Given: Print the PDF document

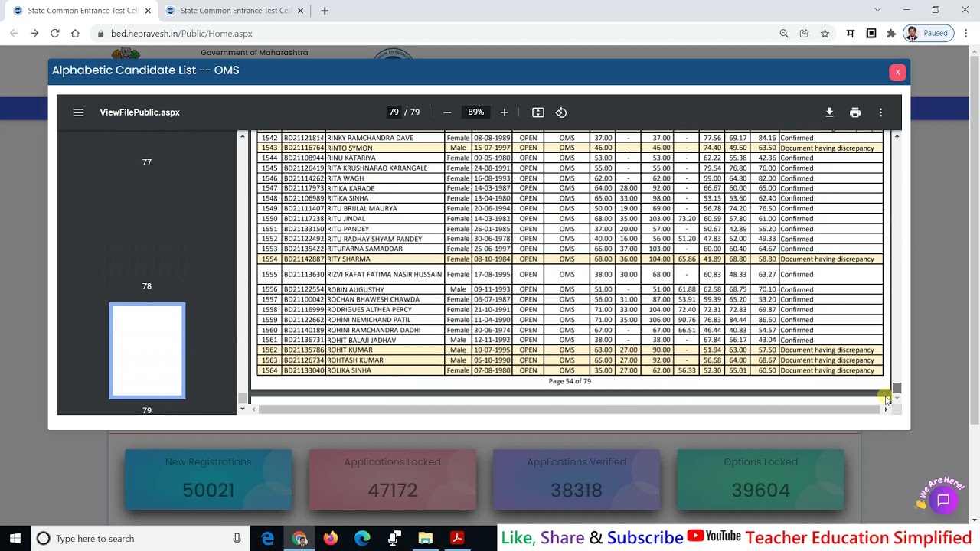Looking at the screenshot, I should (x=855, y=112).
